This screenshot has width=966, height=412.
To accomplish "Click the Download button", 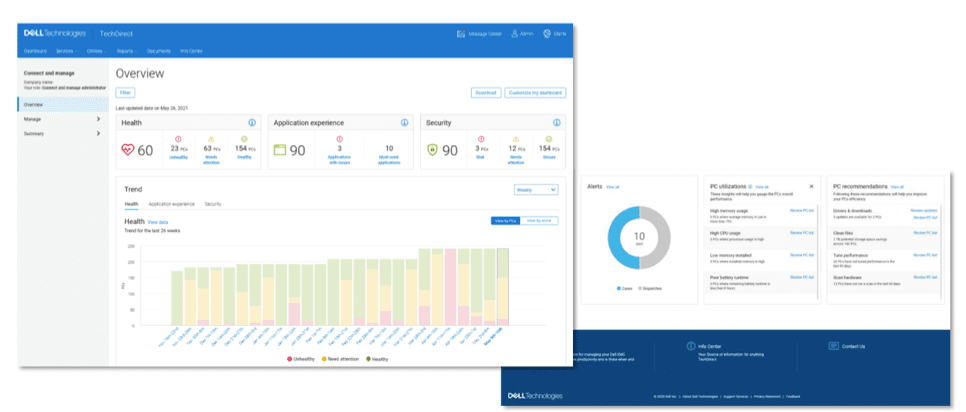I will pyautogui.click(x=486, y=93).
